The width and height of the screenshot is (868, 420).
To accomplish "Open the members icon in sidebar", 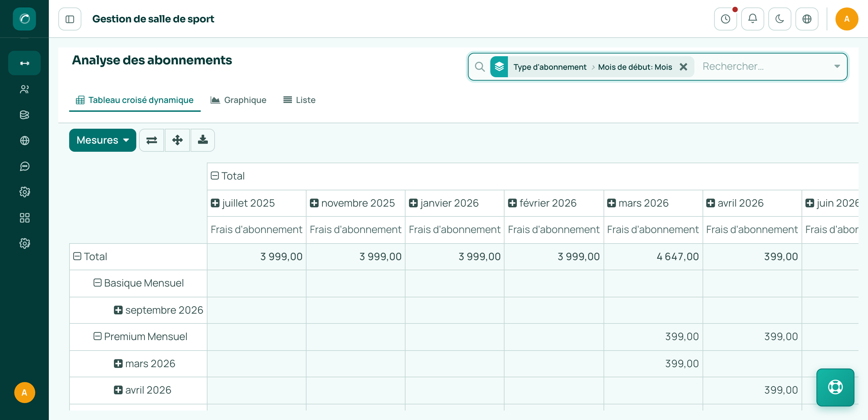I will point(24,89).
